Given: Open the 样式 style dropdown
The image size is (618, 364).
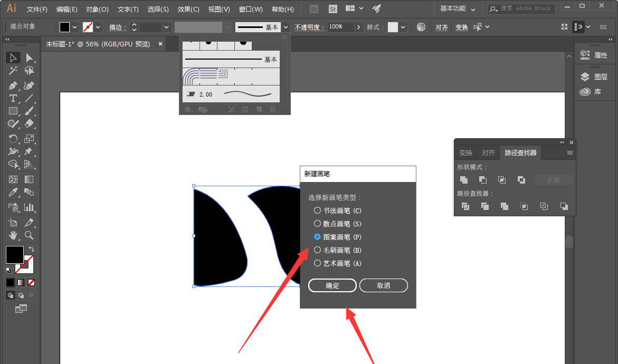Looking at the screenshot, I should pos(403,27).
